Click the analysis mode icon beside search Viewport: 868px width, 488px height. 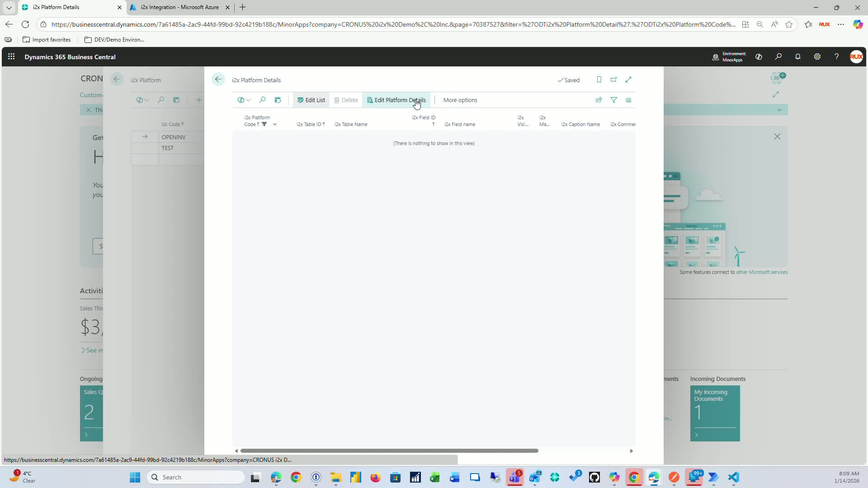[278, 100]
